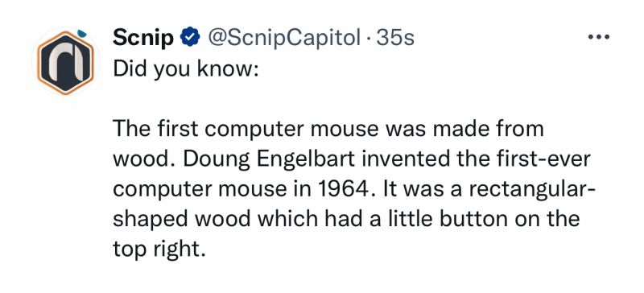Click the blue dot atop the avatar

[82, 32]
